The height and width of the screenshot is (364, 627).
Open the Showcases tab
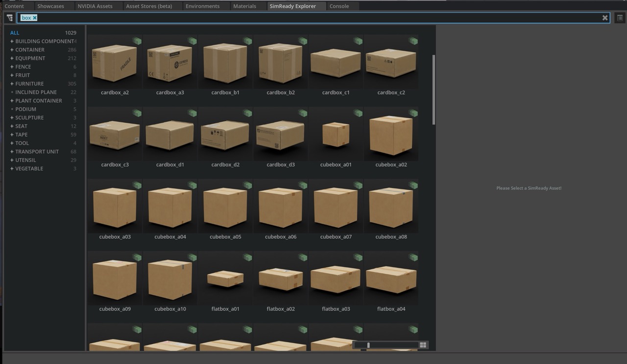pyautogui.click(x=51, y=6)
